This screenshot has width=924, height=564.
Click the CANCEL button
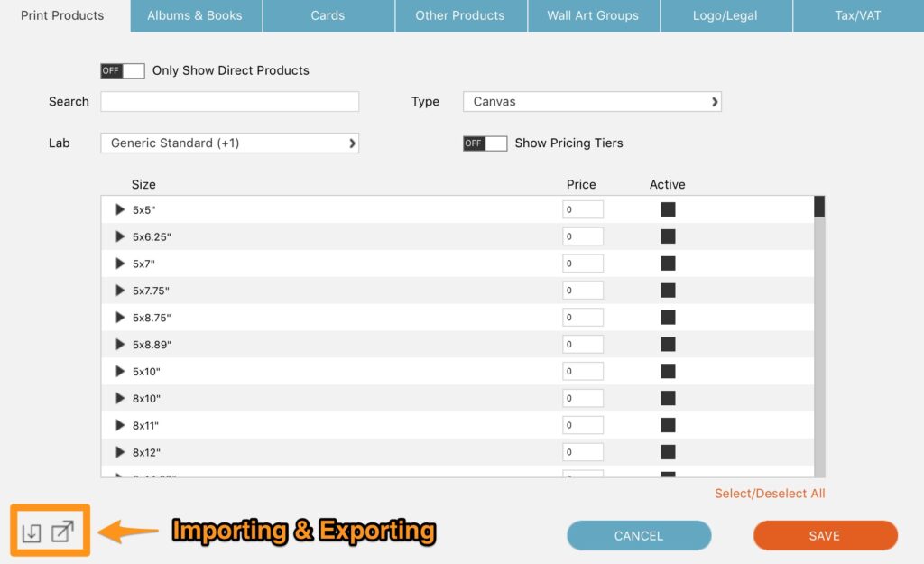[x=639, y=536]
